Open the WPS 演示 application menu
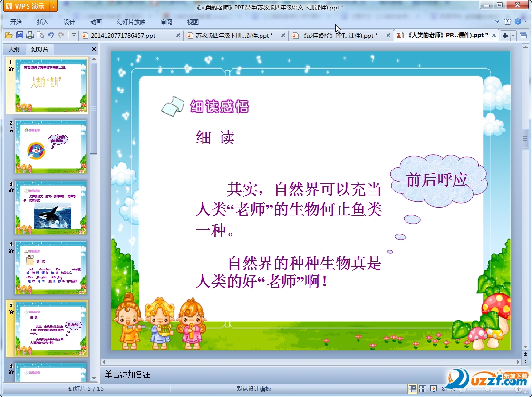This screenshot has width=532, height=397. click(27, 6)
